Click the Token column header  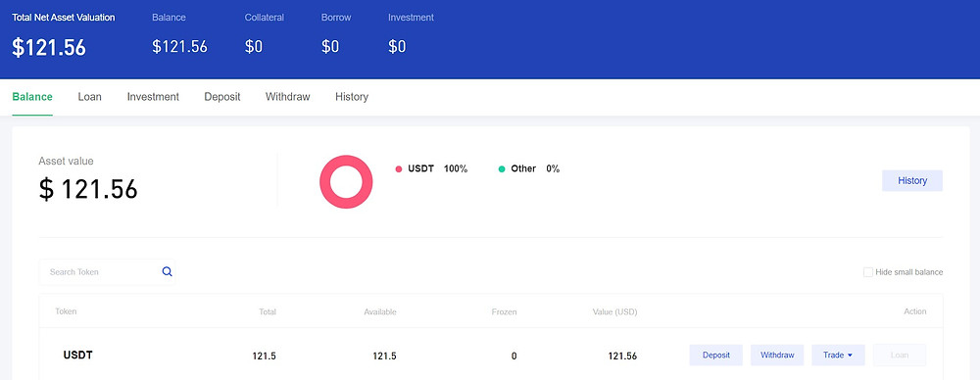(x=66, y=311)
